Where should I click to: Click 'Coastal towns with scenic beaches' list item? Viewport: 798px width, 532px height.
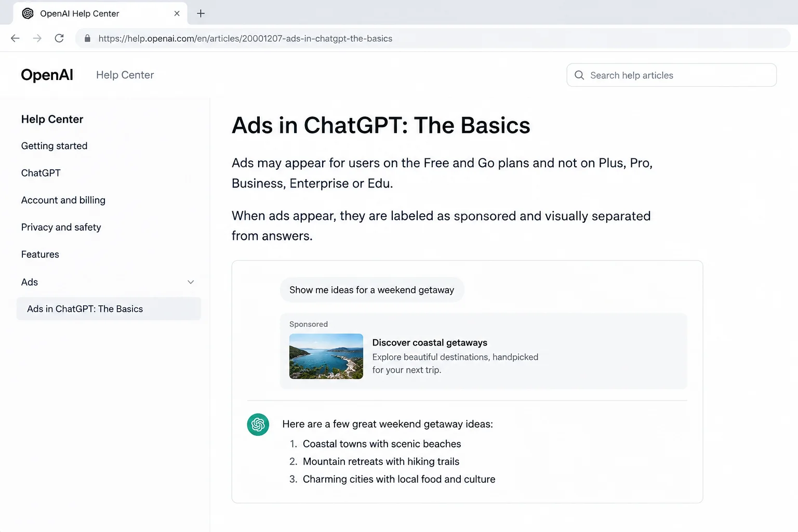click(382, 444)
